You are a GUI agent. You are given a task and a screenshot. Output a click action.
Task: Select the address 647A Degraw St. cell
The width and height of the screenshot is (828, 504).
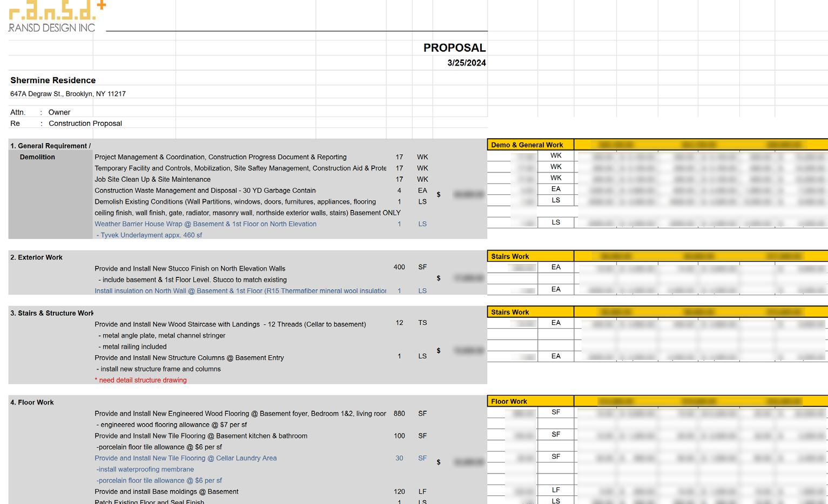(x=68, y=94)
